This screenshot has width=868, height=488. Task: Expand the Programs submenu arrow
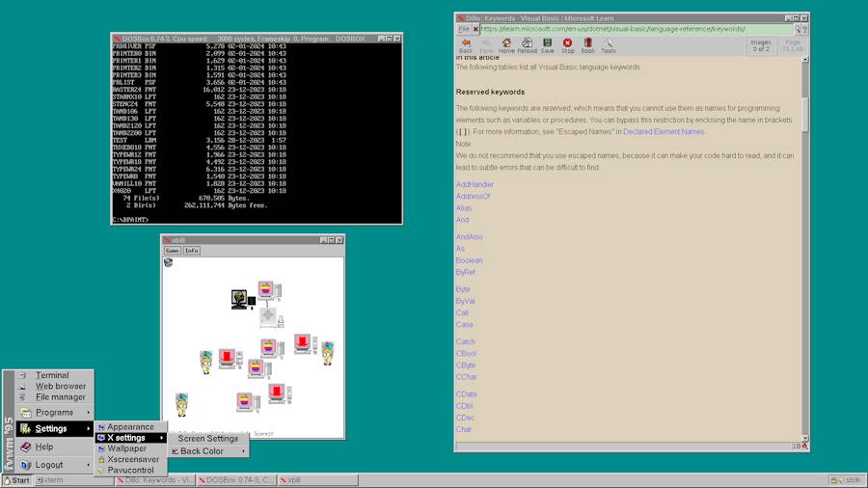[x=88, y=412]
